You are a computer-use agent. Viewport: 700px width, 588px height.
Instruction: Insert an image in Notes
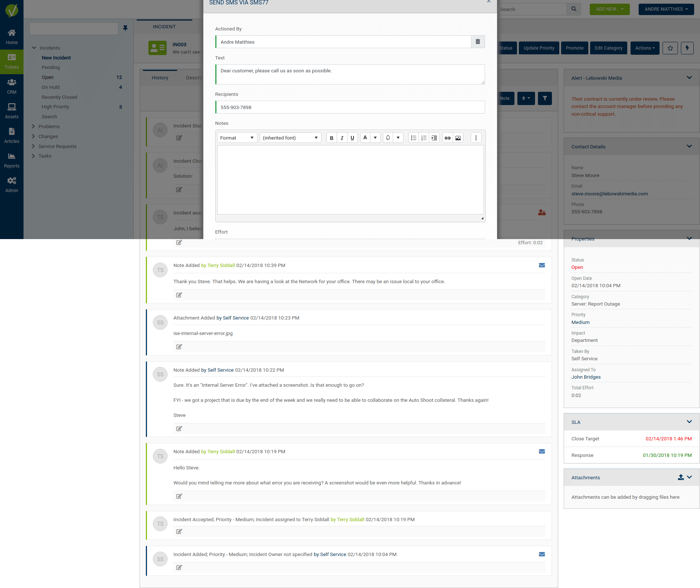click(x=458, y=138)
